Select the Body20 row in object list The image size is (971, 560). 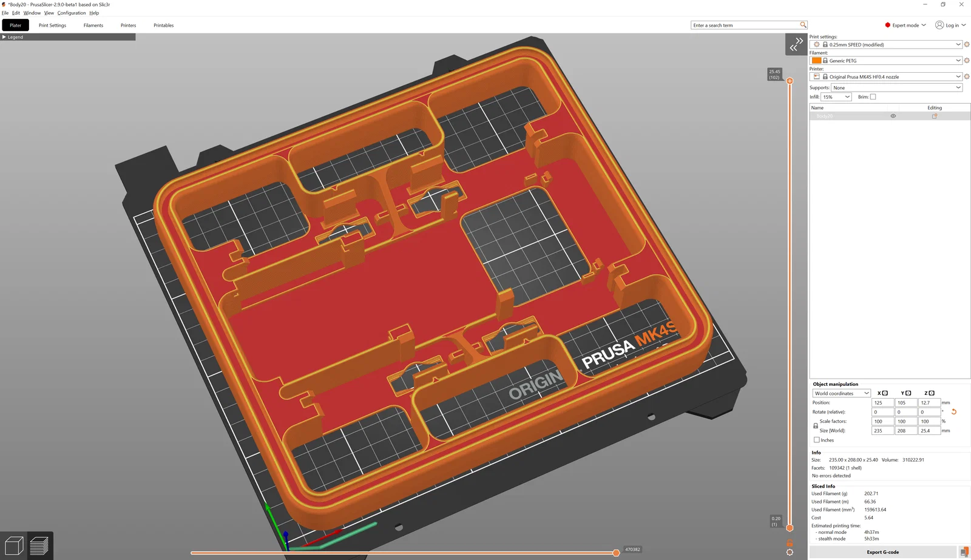click(x=890, y=116)
